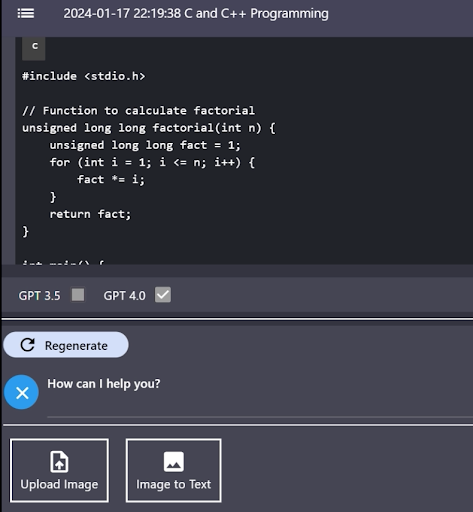
Task: Open the hamburger menu icon
Action: (26, 14)
